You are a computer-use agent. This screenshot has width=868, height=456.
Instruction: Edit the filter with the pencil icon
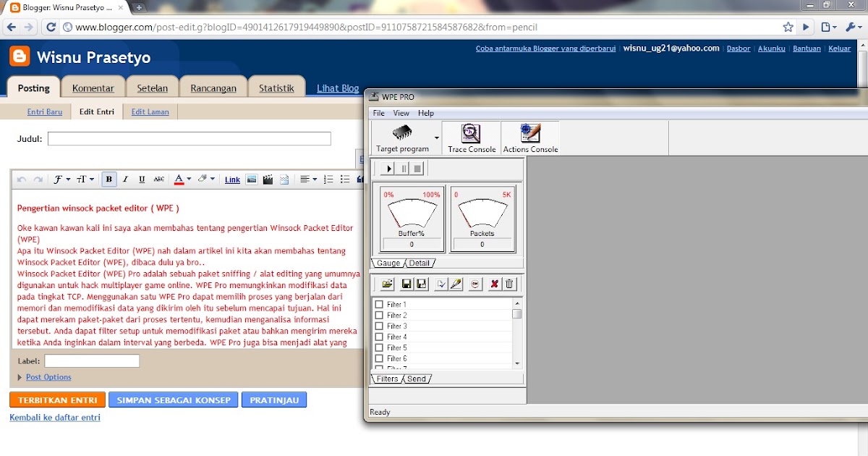456,284
